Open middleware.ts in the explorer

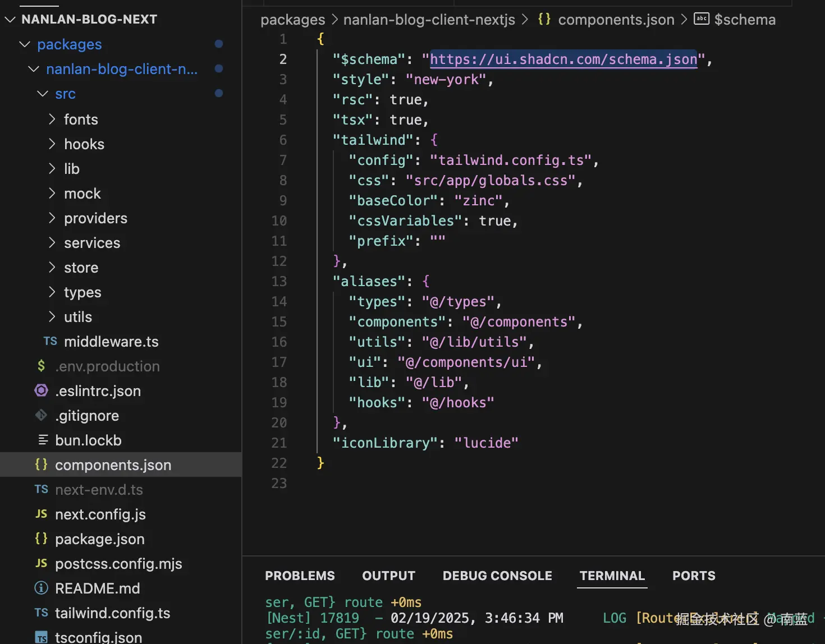pos(111,341)
